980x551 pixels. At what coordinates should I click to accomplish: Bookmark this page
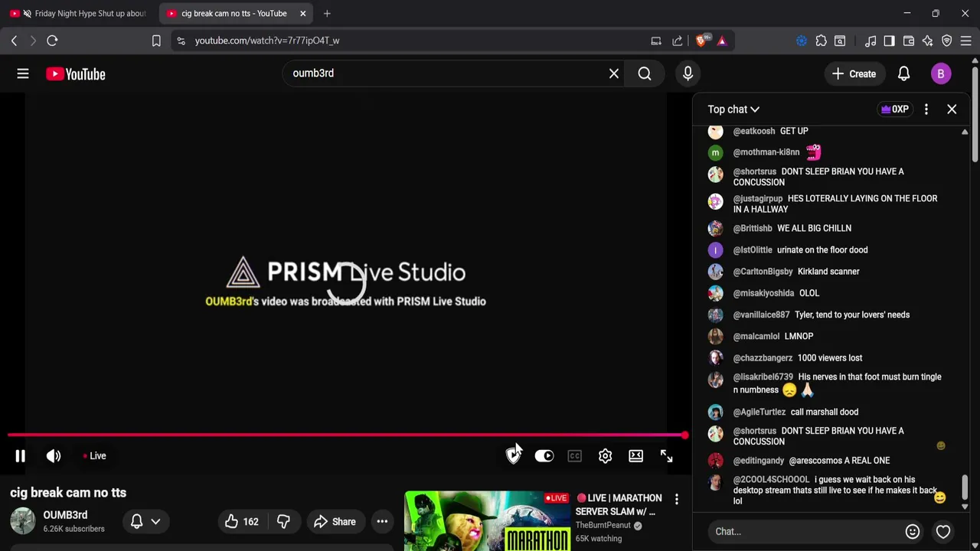(156, 41)
